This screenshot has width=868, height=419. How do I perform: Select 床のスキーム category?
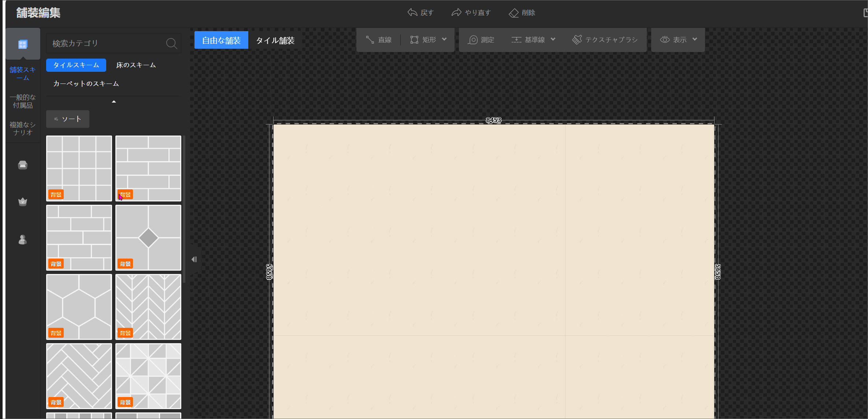136,65
